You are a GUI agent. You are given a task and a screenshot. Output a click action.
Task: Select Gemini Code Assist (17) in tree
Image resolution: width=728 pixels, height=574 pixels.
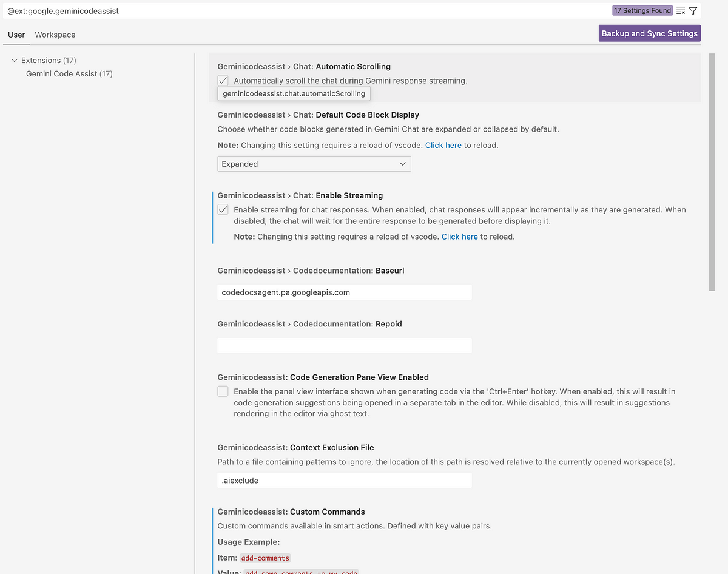coord(69,73)
